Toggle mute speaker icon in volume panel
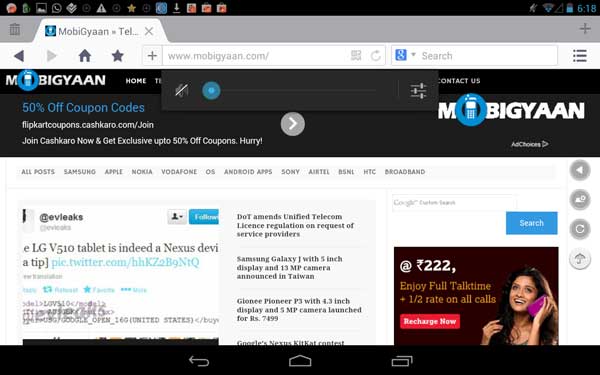This screenshot has width=600, height=375. point(181,91)
